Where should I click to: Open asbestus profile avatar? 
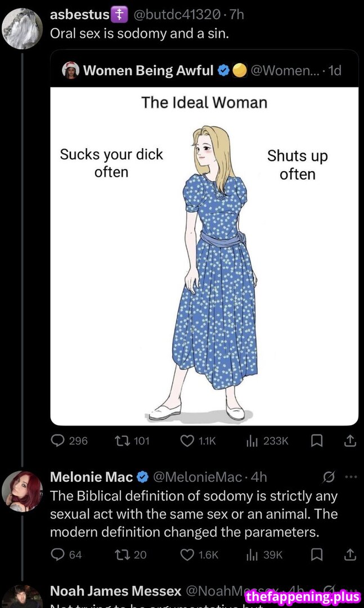(23, 28)
